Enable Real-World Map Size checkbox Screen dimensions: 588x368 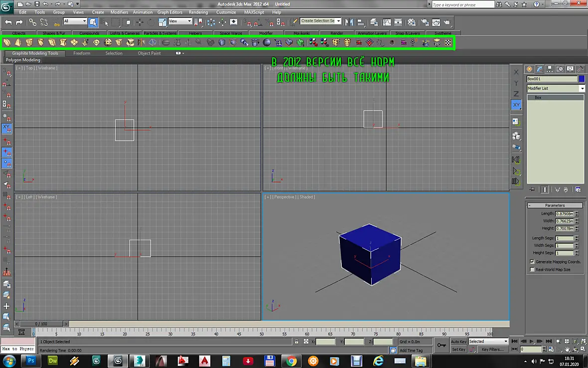pos(532,269)
